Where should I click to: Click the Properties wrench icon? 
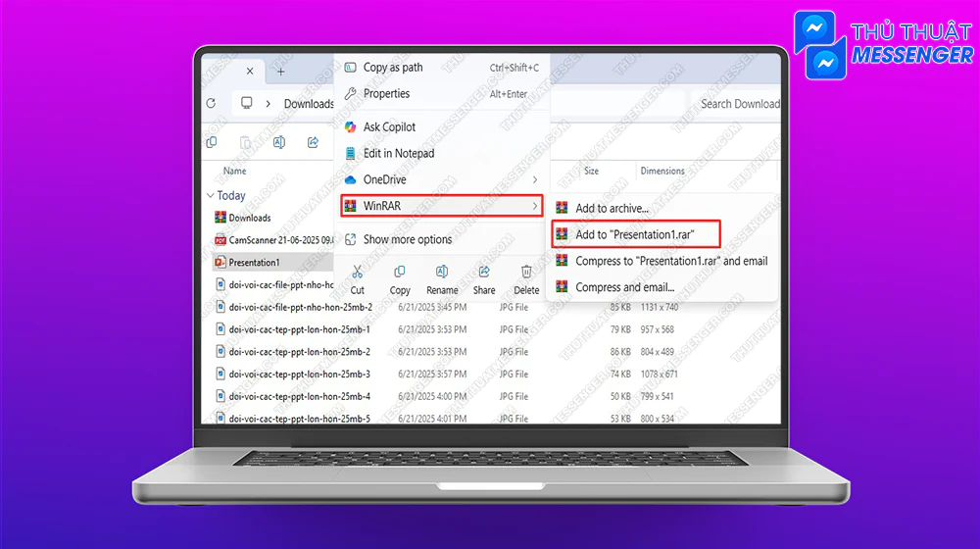point(351,94)
